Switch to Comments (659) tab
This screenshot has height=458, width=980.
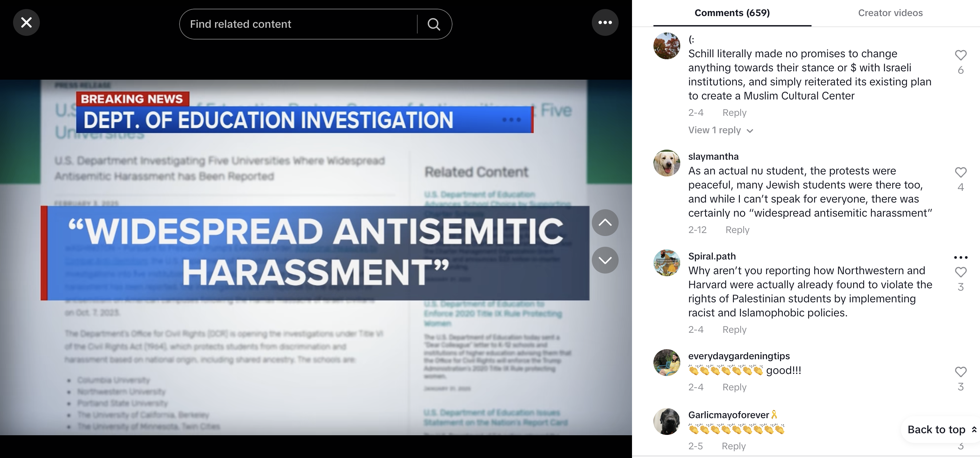tap(732, 13)
